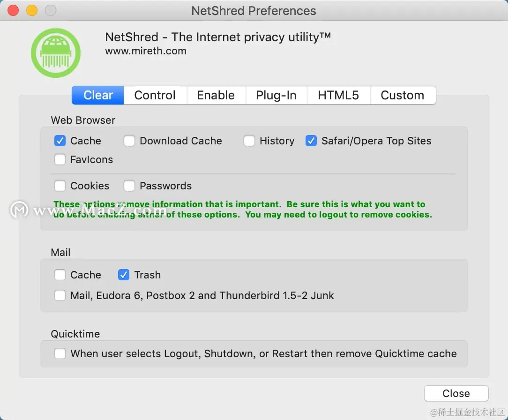Click the NetShred green globe logo
Viewport: 508px width, 420px height.
56,53
